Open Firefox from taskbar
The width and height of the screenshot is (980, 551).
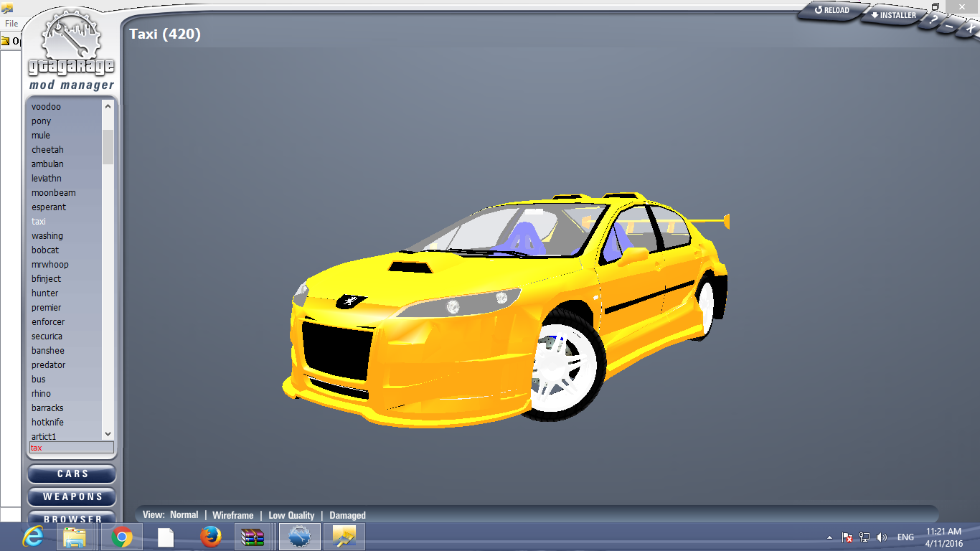211,537
